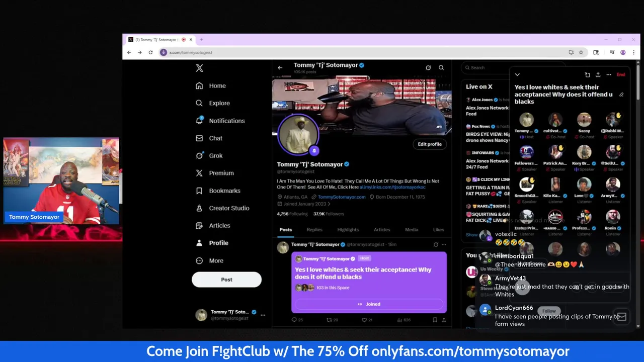Screen dimensions: 644x362
Task: Switch to the Replies tab
Action: [x=314, y=230]
